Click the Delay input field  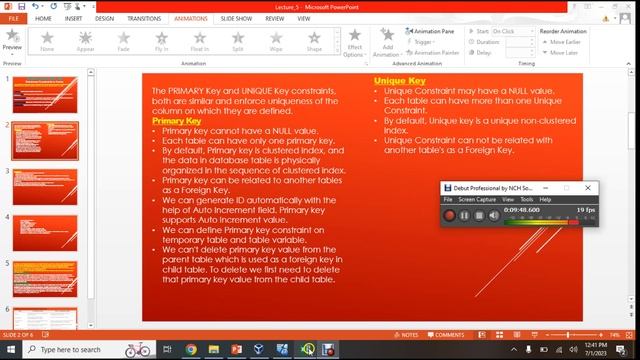pyautogui.click(x=519, y=53)
